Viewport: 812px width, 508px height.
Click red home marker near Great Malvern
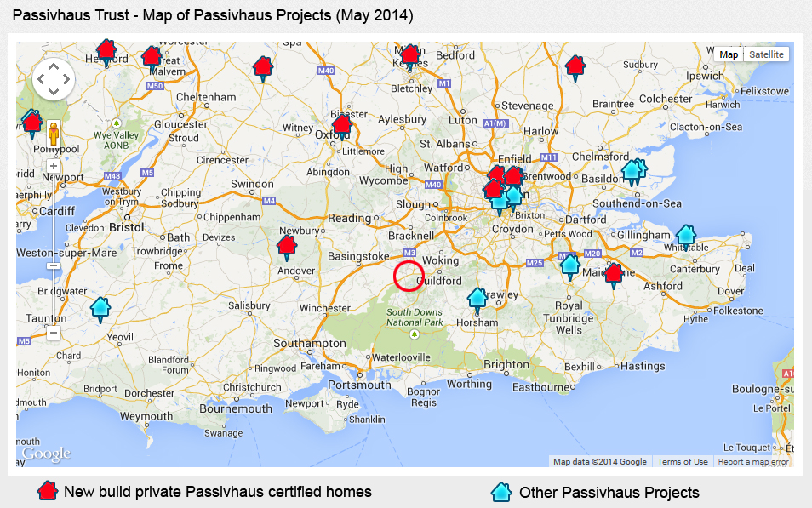coord(152,58)
